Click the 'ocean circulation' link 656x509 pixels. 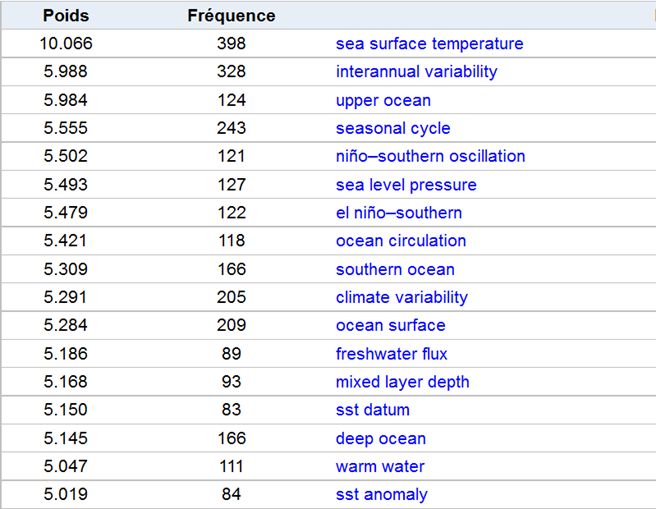[x=401, y=240]
